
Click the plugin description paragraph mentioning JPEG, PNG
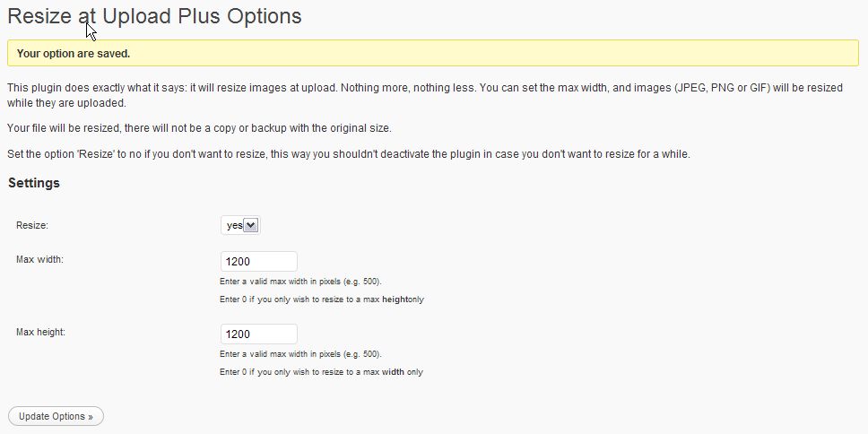coord(425,95)
